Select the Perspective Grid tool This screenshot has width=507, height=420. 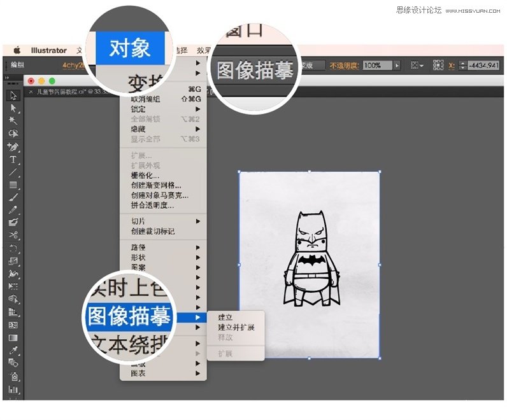click(x=13, y=312)
